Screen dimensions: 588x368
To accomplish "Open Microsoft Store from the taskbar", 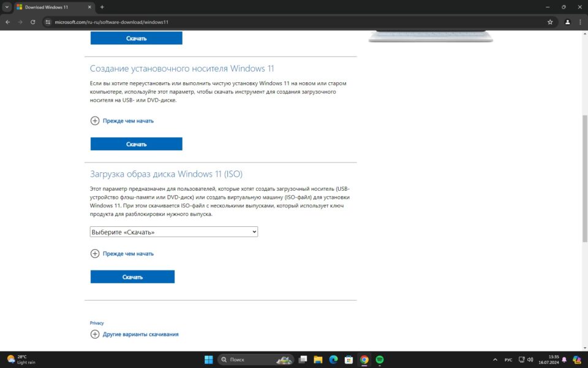I will pyautogui.click(x=349, y=359).
